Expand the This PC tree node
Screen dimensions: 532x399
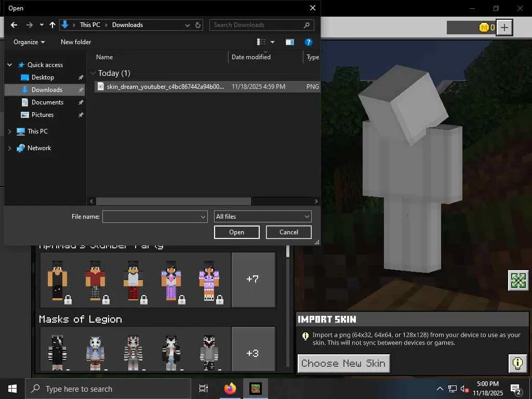[10, 131]
